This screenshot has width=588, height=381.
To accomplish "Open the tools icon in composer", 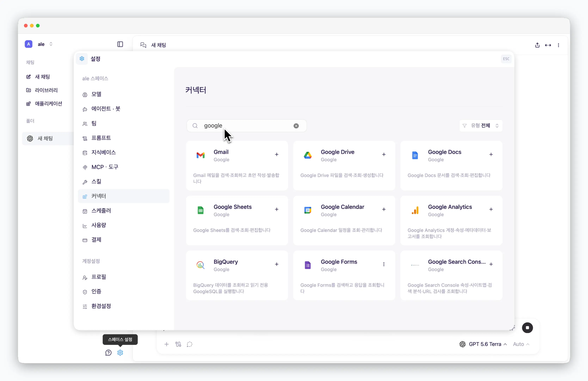I will click(x=178, y=344).
